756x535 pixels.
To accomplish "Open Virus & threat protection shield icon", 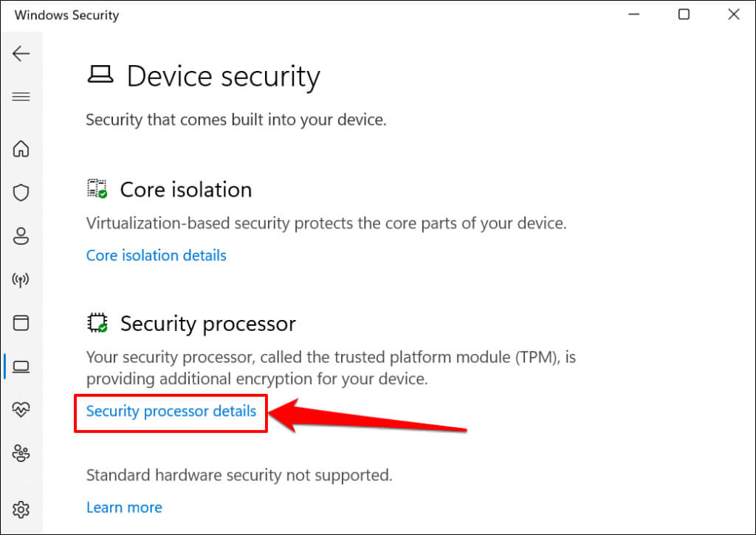I will pyautogui.click(x=21, y=193).
